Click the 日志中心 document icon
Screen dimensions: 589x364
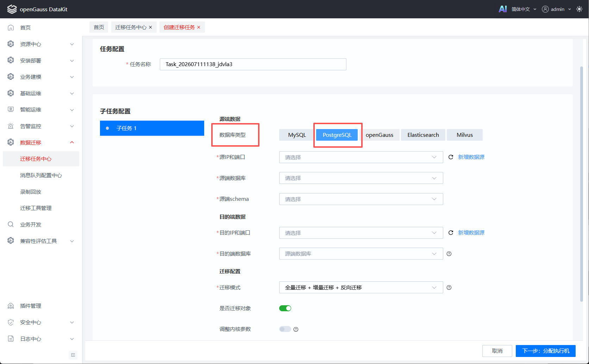pyautogui.click(x=11, y=339)
